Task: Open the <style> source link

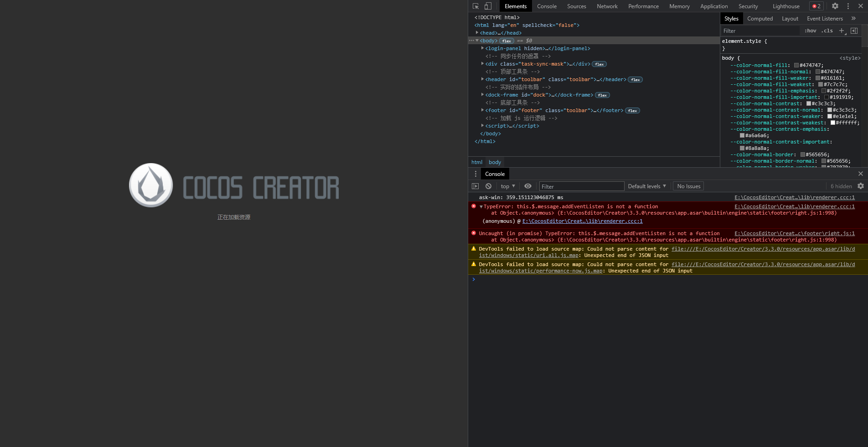Action: (x=850, y=58)
